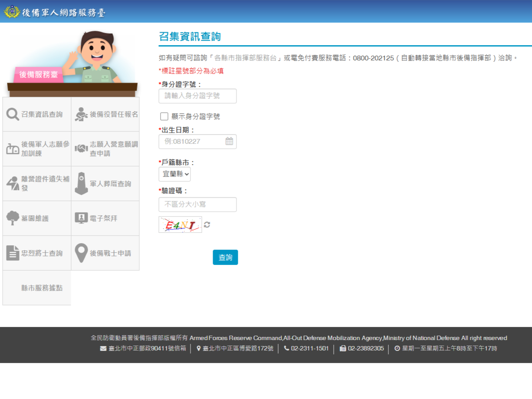Image resolution: width=532 pixels, height=399 pixels.
Task: Click the tombstone icon for 軍人葬厝查詢
Action: point(81,183)
